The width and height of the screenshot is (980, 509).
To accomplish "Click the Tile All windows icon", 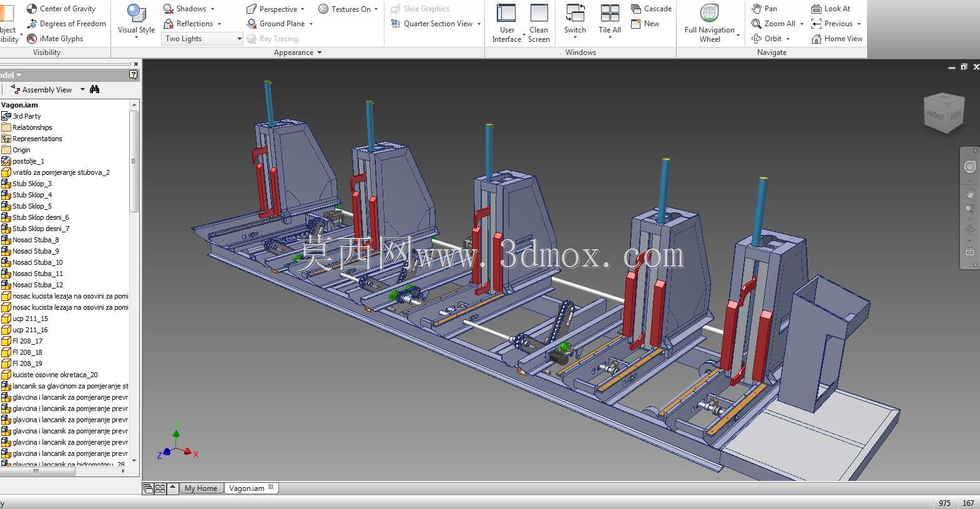I will point(609,12).
